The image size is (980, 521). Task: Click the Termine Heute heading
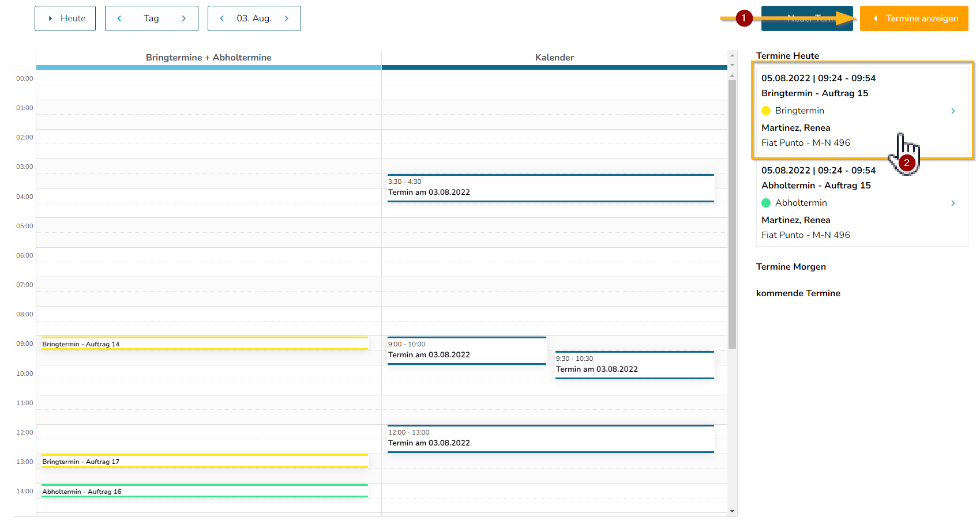(787, 56)
